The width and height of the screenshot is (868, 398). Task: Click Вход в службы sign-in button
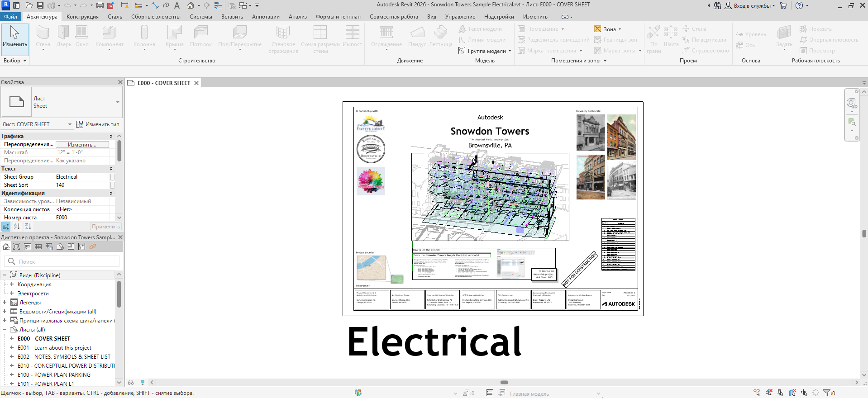tap(750, 5)
